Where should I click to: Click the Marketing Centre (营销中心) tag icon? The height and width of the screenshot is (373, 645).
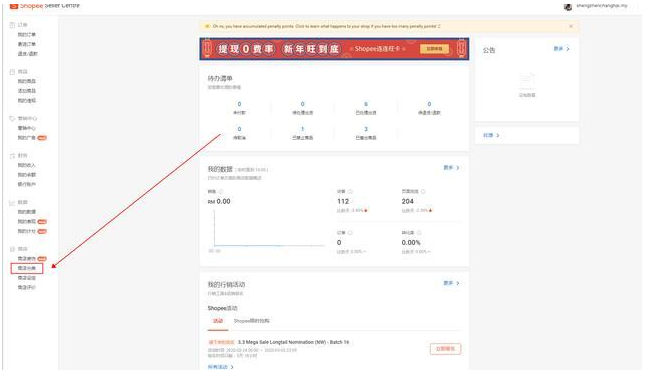coord(12,118)
